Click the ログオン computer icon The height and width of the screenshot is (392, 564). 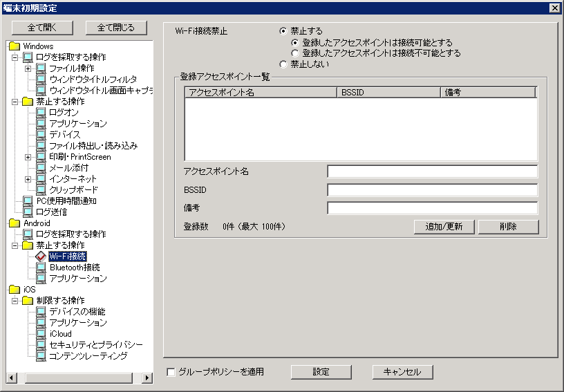[41, 113]
